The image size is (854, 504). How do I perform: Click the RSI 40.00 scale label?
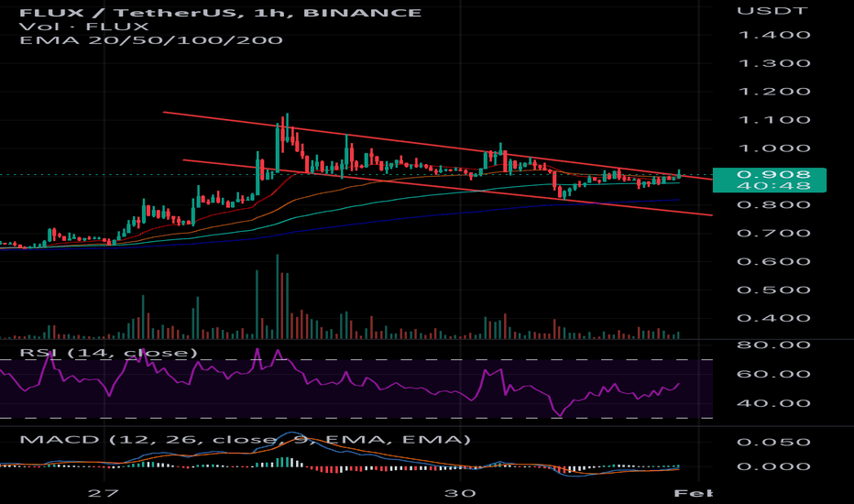point(773,404)
